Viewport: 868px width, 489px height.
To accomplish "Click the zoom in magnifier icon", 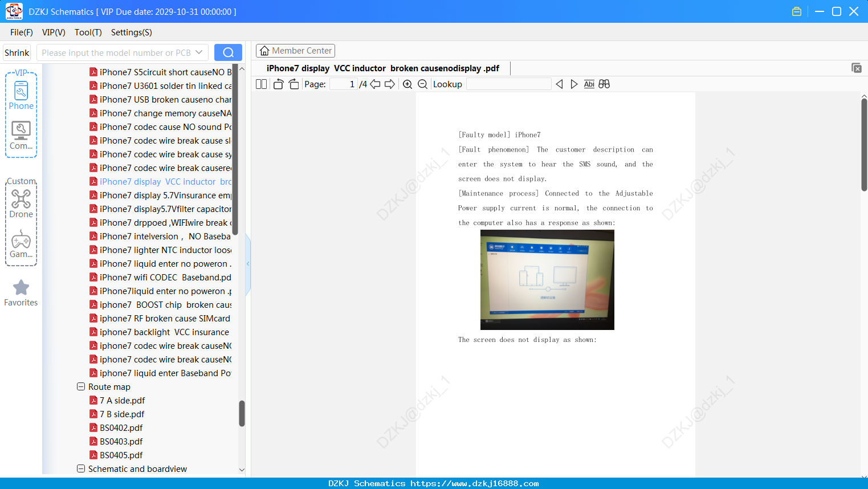I will (407, 84).
